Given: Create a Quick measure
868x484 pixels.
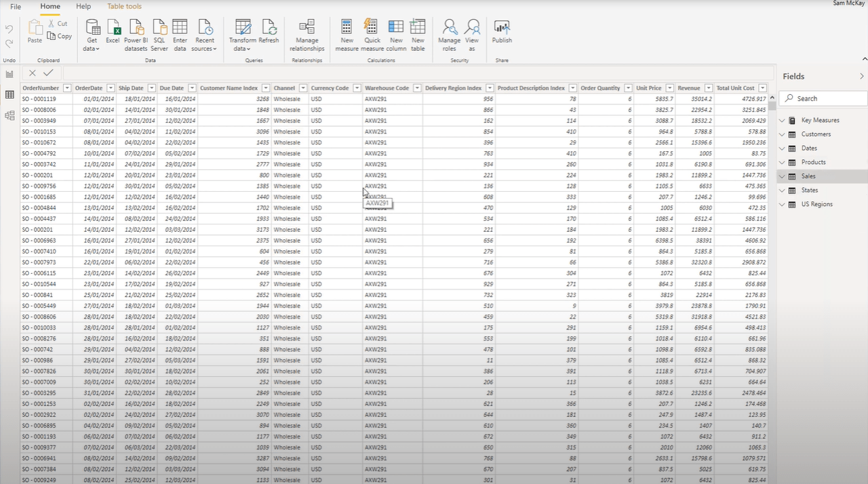Looking at the screenshot, I should (372, 35).
